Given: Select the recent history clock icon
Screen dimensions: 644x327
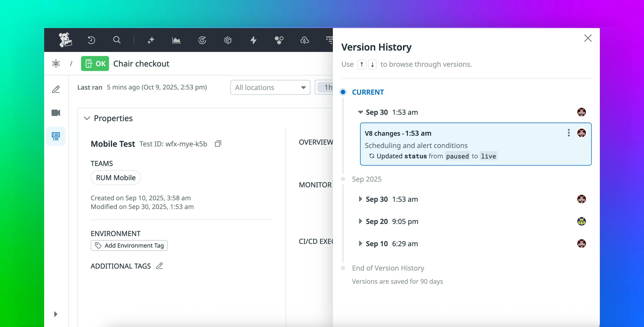Looking at the screenshot, I should pyautogui.click(x=91, y=40).
